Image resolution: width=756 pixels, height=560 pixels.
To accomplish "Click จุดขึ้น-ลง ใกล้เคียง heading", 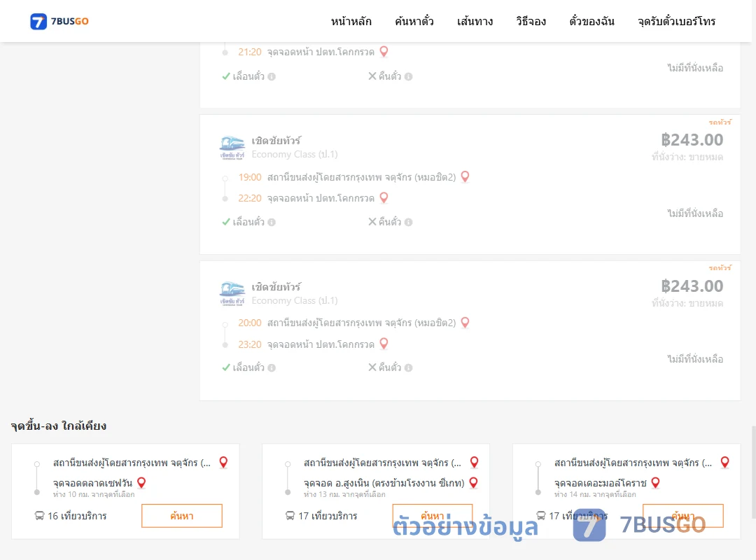I will [59, 426].
